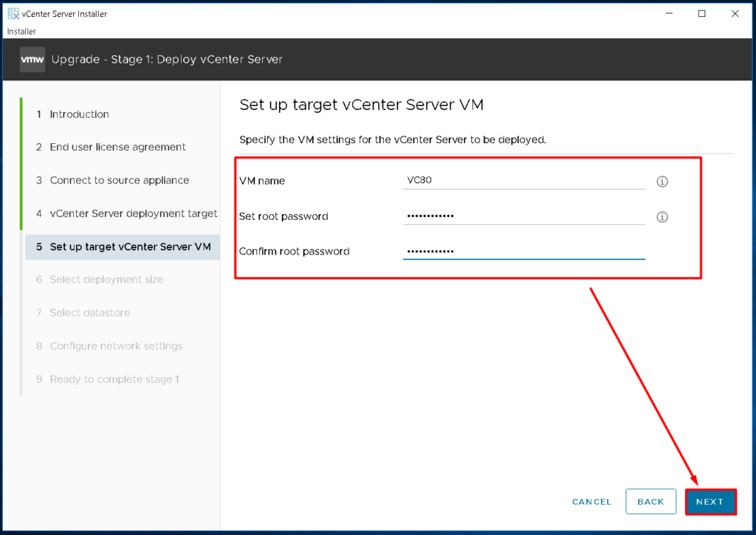Click the vCenter Server Installer title bar icon

pos(13,13)
